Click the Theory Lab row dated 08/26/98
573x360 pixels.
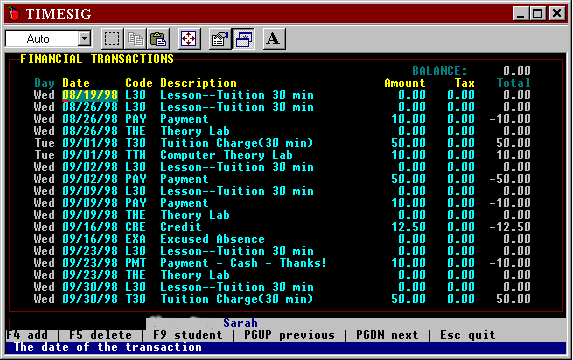[x=282, y=131]
